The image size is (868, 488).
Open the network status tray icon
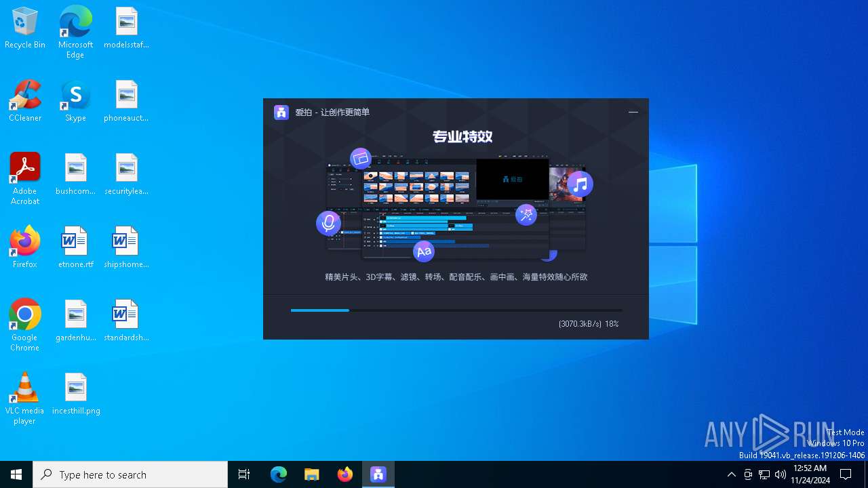(x=764, y=474)
